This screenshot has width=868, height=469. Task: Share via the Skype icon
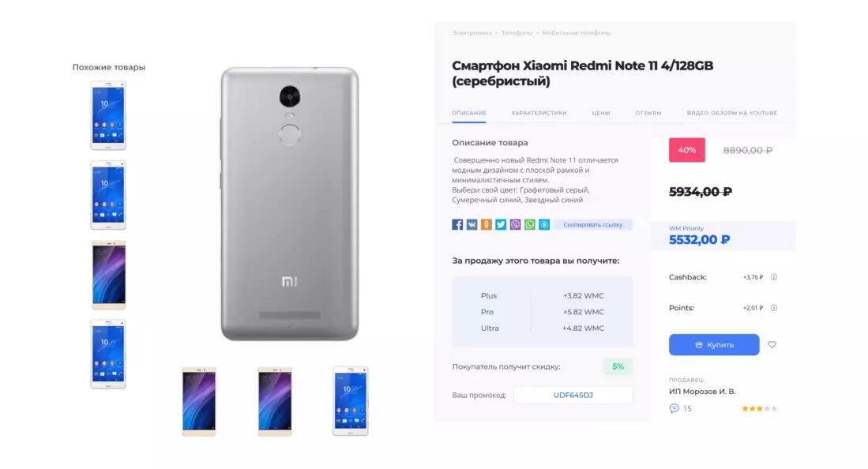pos(544,224)
